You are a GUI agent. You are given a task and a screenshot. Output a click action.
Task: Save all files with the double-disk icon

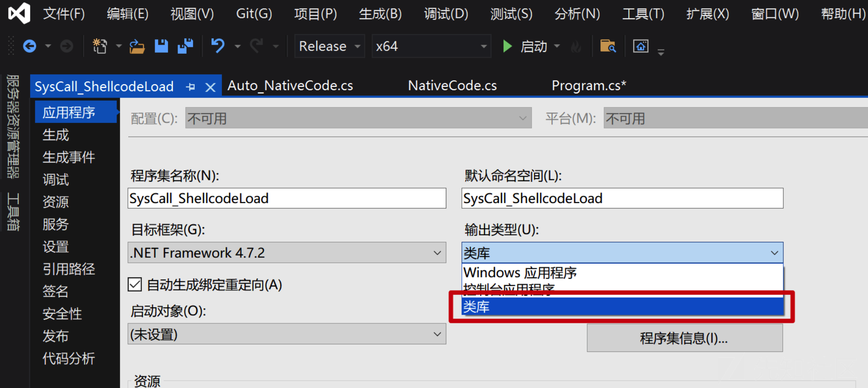click(x=185, y=46)
